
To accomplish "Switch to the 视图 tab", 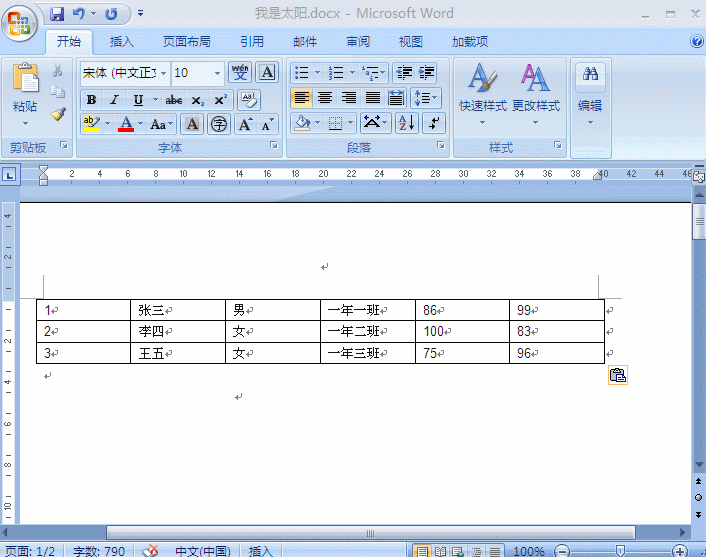I will click(410, 42).
